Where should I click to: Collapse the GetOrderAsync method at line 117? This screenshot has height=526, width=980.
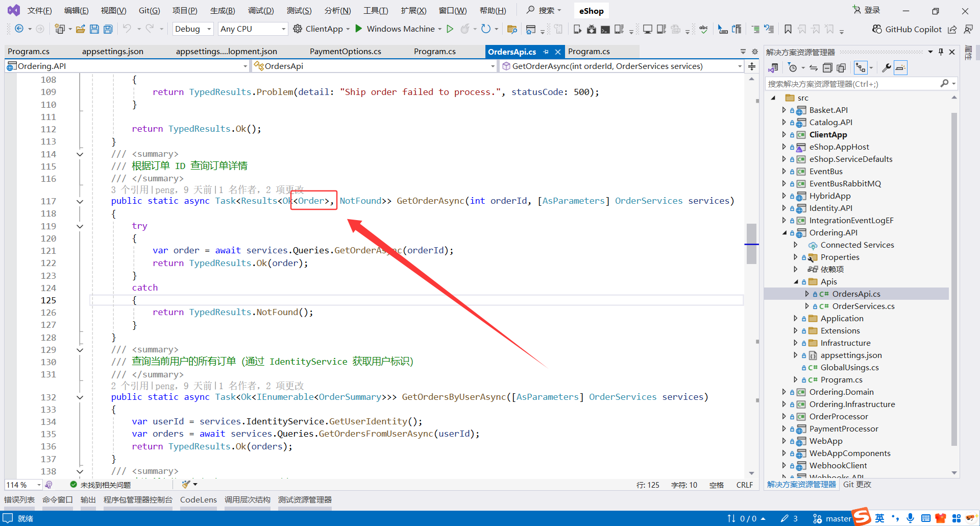pyautogui.click(x=80, y=202)
